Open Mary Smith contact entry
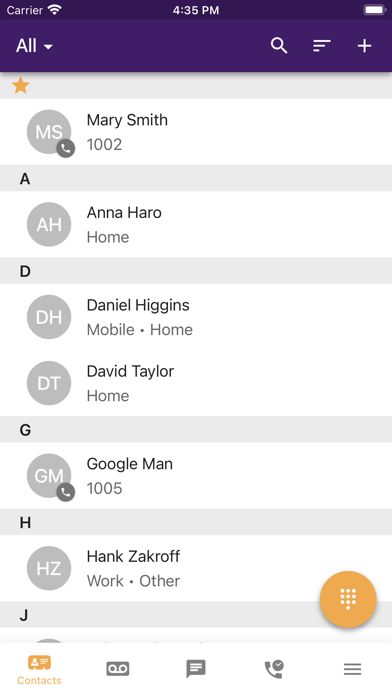Viewport: 392px width, 696px height. (x=196, y=132)
